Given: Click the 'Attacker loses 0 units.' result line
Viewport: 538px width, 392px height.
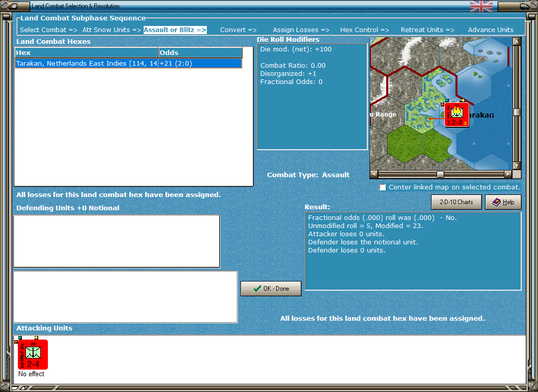Looking at the screenshot, I should point(346,234).
